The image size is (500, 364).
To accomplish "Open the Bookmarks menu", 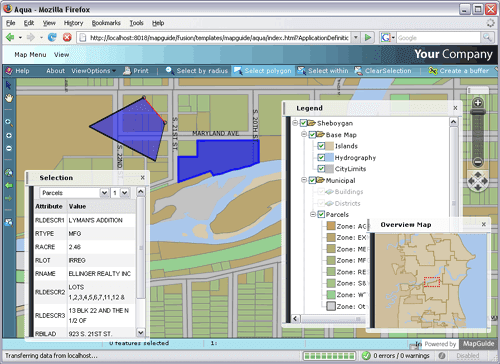I will (106, 23).
